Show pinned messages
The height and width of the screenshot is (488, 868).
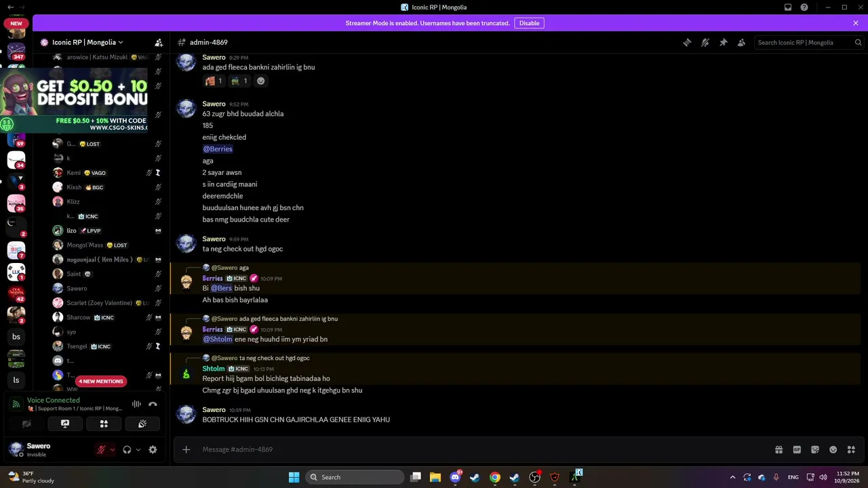pos(724,42)
